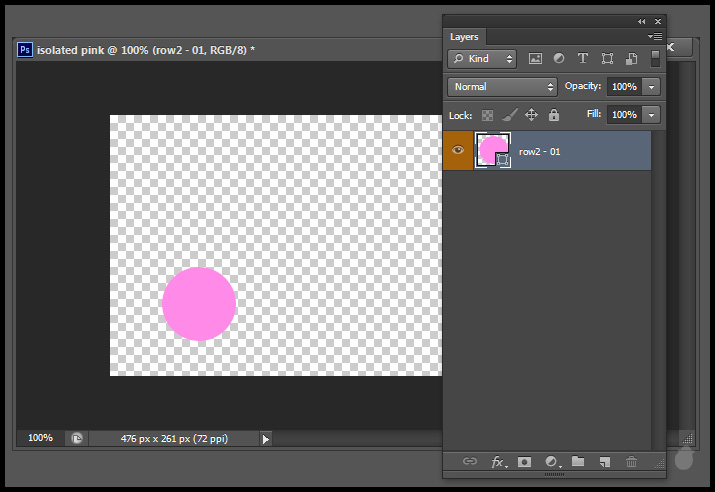Toggle lock position for layer
The image size is (715, 492).
click(531, 116)
